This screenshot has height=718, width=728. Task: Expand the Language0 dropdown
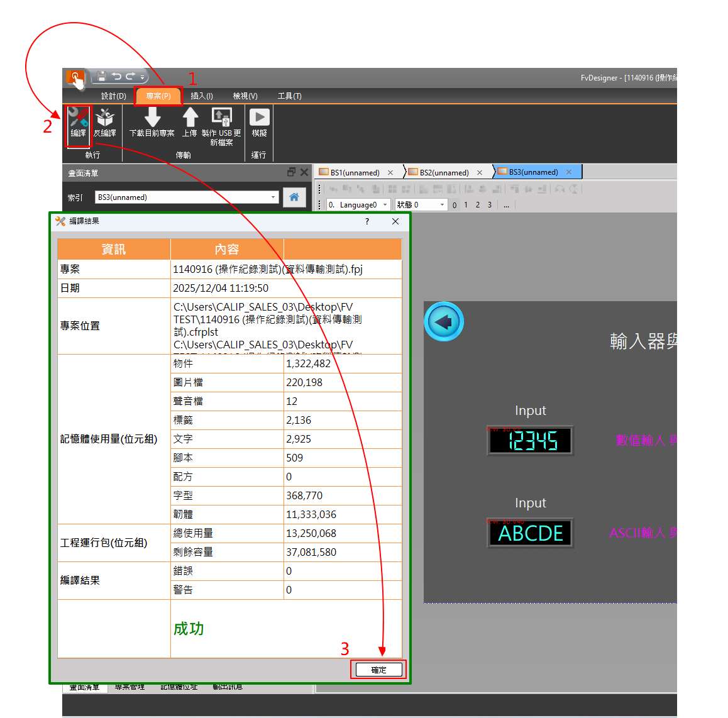coord(385,205)
